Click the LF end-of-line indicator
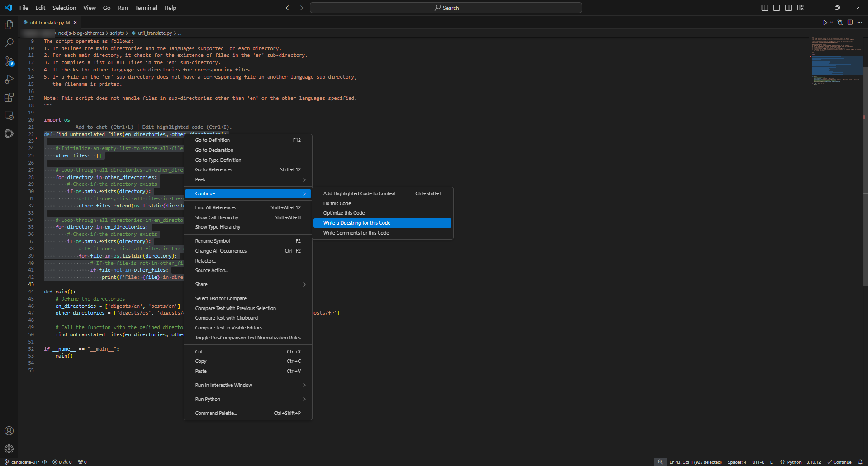This screenshot has height=466, width=868. pos(772,462)
